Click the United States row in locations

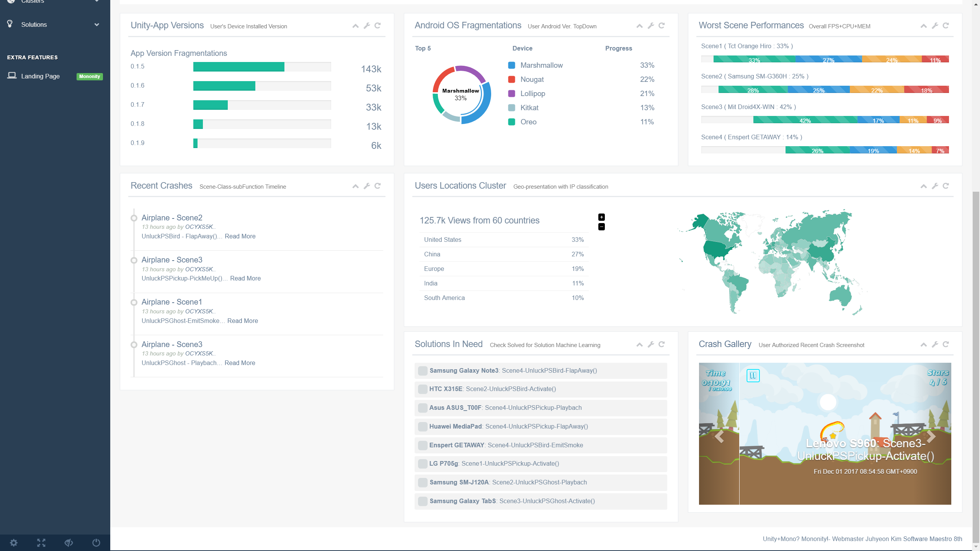tap(504, 240)
